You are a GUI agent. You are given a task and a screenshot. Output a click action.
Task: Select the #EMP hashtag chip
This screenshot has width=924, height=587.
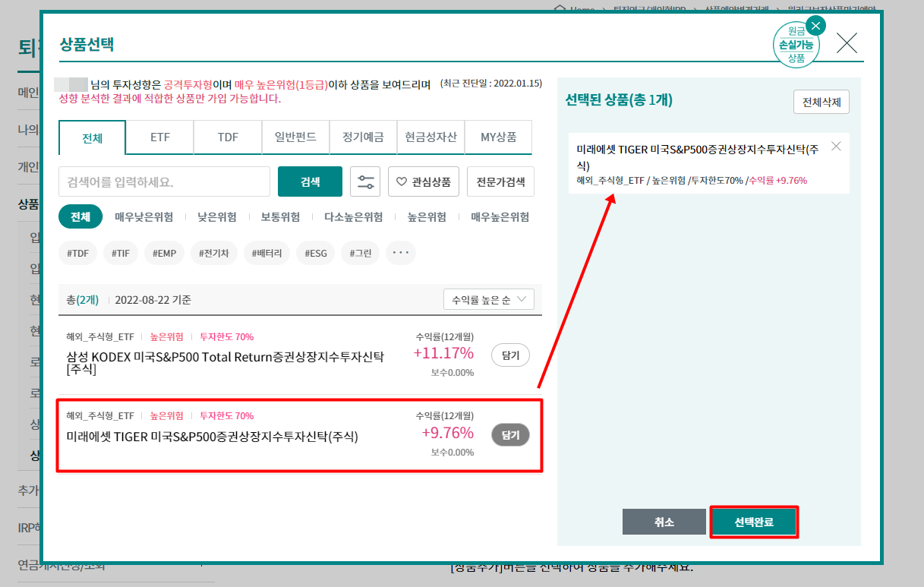165,254
